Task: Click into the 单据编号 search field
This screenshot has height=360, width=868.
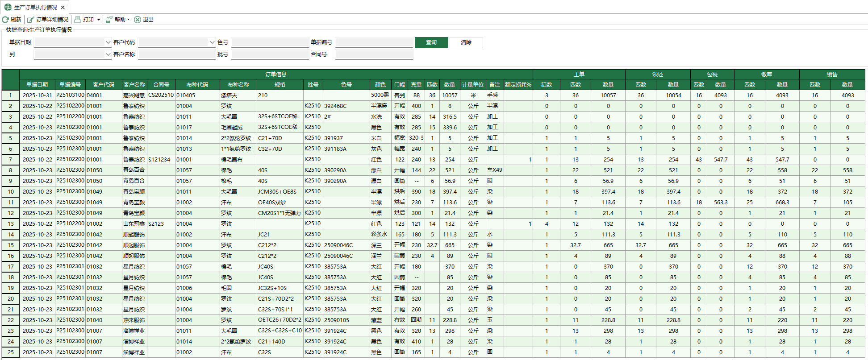Action: tap(374, 42)
